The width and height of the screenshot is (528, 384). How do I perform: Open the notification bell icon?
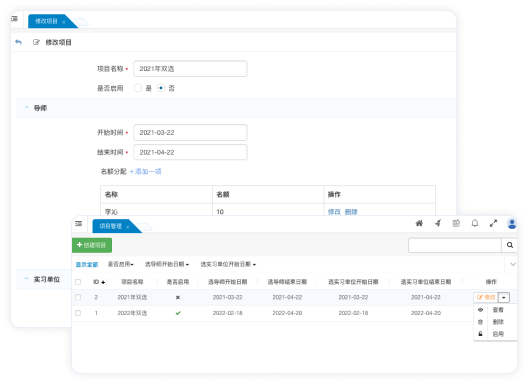[x=474, y=223]
